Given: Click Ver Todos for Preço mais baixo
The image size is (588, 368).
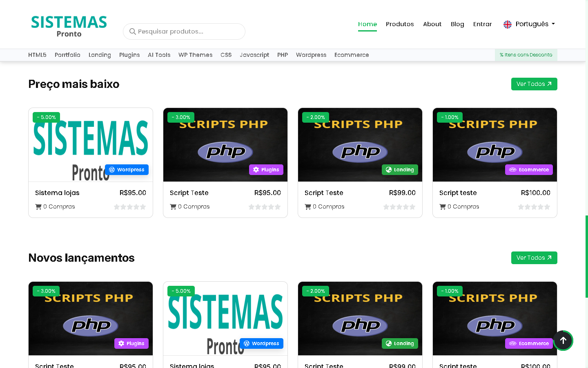Looking at the screenshot, I should click(534, 84).
